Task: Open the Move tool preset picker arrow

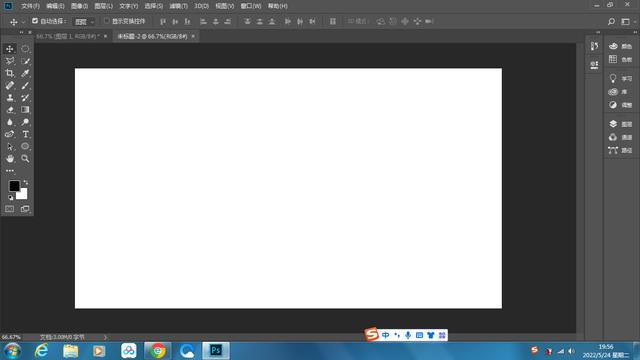Action: coord(23,22)
